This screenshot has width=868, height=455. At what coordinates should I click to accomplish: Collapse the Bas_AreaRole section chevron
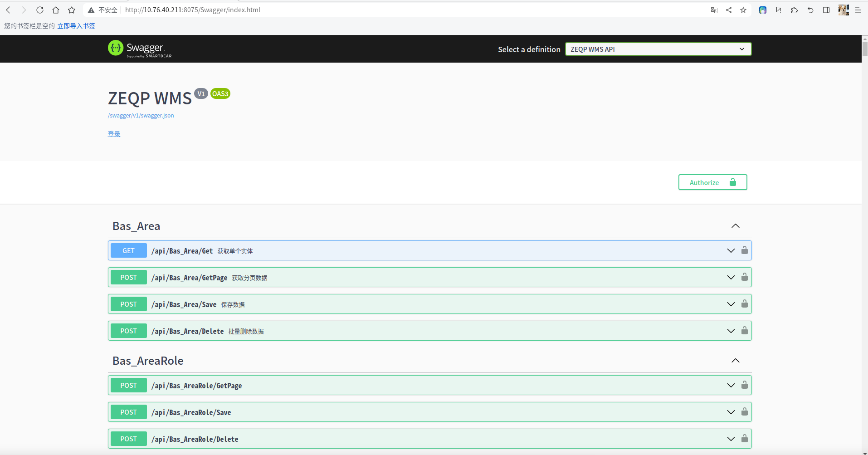click(x=736, y=361)
